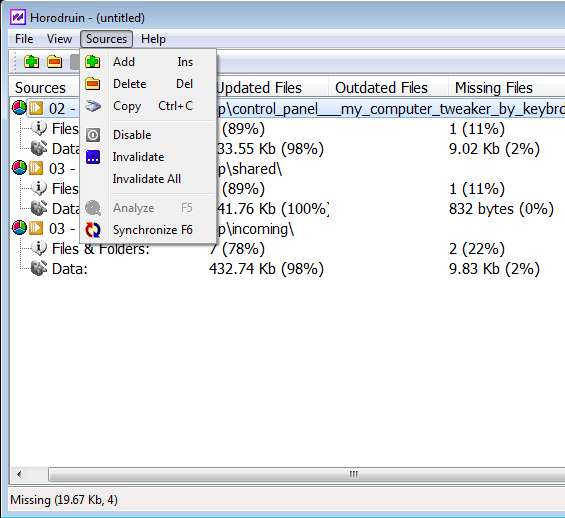Click orange play icon of shared source row
The image size is (565, 518).
pyautogui.click(x=36, y=168)
